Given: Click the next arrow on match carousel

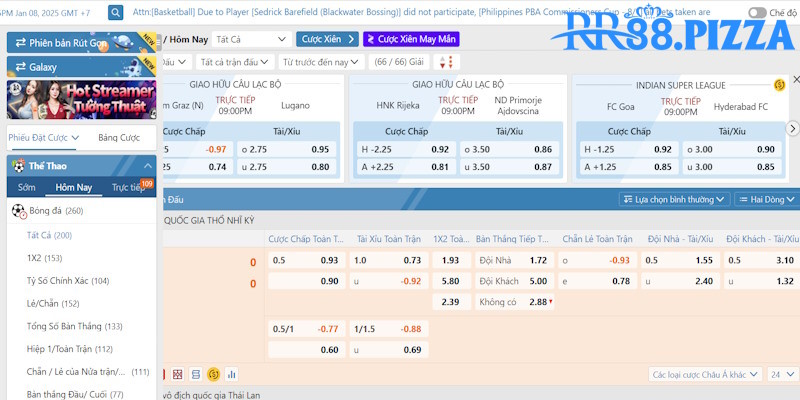Looking at the screenshot, I should click(792, 129).
